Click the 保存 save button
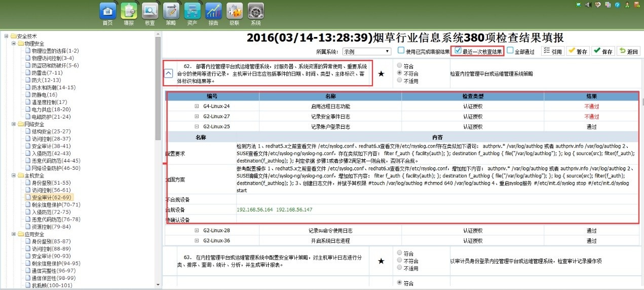Image resolution: width=644 pixels, height=290 pixels. coord(602,51)
